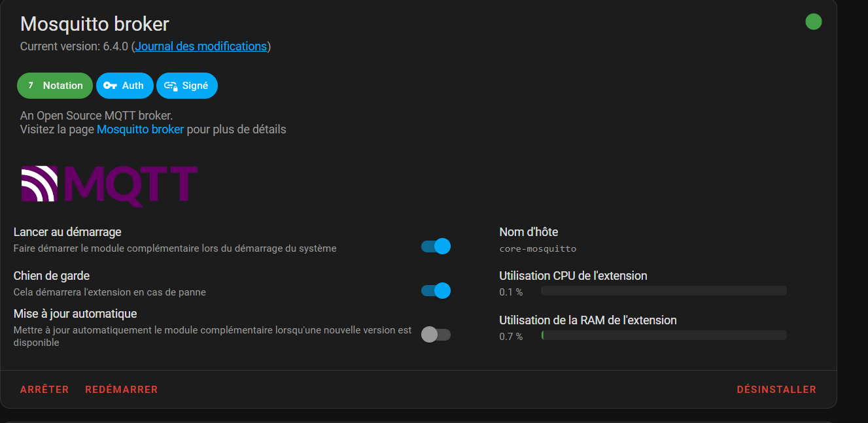Click the Mosquitto broker title heading
This screenshot has height=423, width=868.
pyautogui.click(x=95, y=24)
